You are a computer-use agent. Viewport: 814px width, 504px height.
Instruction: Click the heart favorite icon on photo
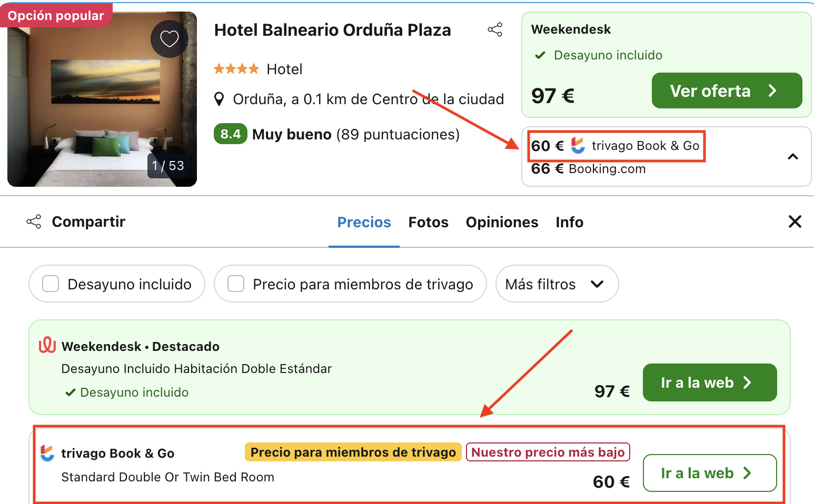tap(170, 39)
